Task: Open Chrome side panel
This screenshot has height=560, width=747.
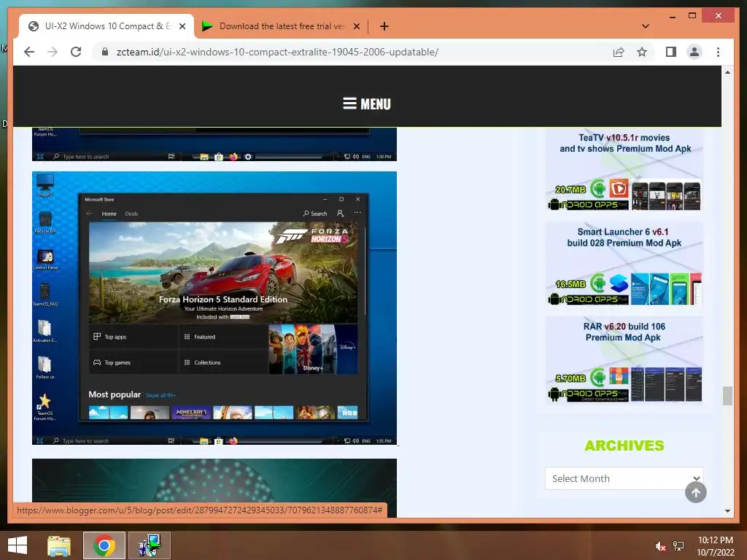Action: (x=671, y=52)
